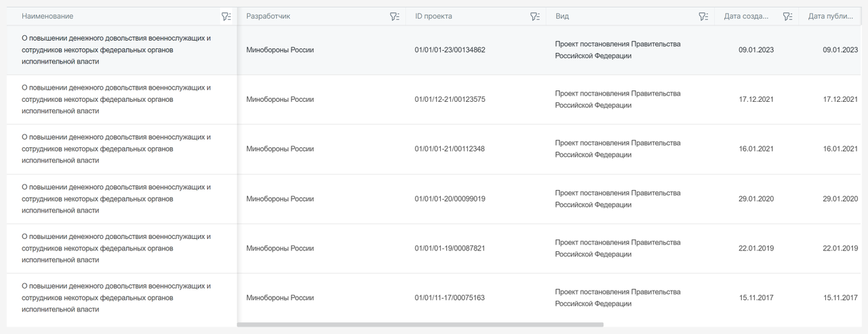The image size is (868, 334).
Task: Sort by Дата публикации column header
Action: (831, 16)
